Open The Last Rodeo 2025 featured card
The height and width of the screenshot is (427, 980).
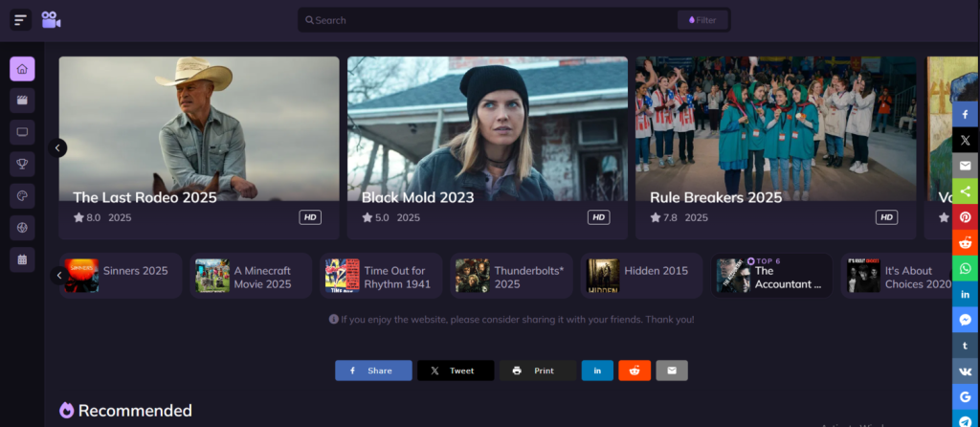coord(199,148)
